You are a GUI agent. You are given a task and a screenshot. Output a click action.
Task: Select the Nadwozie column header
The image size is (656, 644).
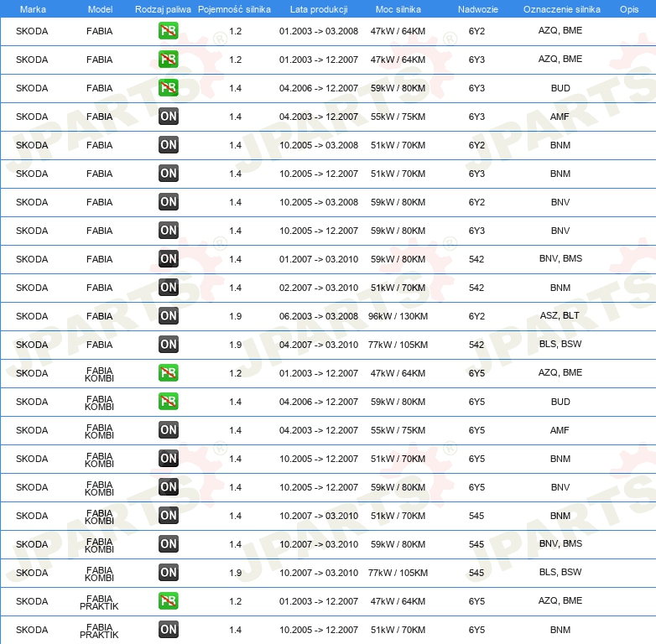478,9
